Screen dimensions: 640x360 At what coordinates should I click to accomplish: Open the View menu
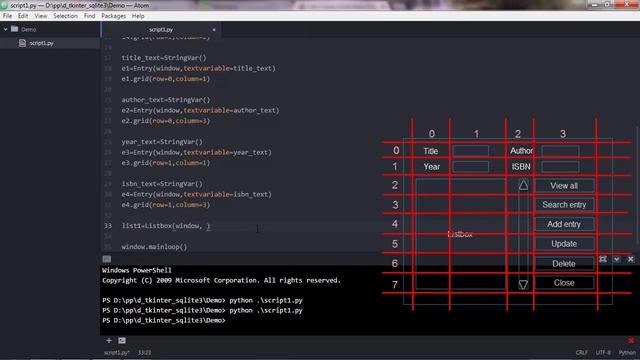40,16
